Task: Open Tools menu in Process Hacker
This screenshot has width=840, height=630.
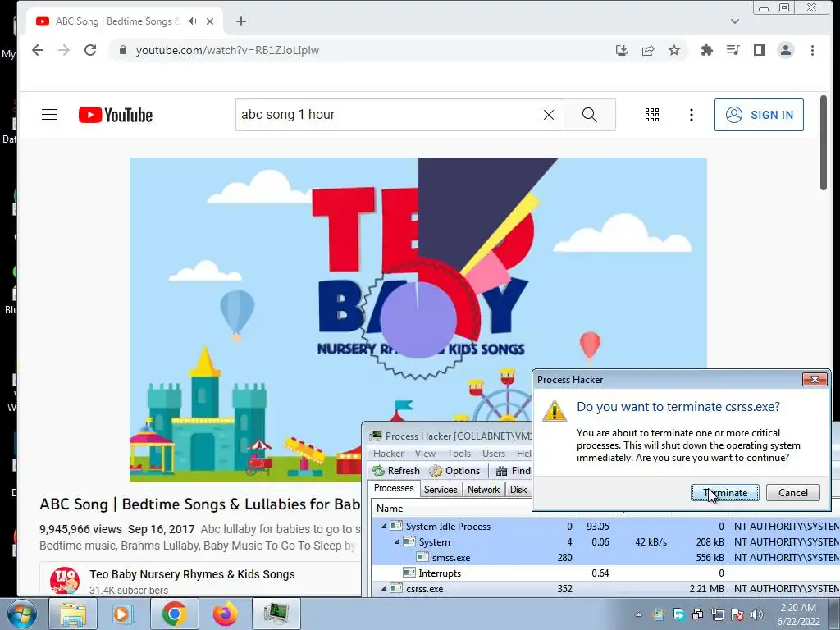Action: coord(459,453)
